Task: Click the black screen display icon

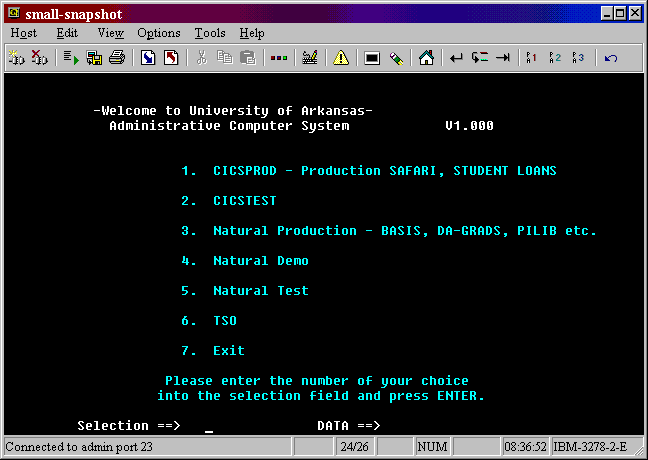Action: [x=372, y=58]
